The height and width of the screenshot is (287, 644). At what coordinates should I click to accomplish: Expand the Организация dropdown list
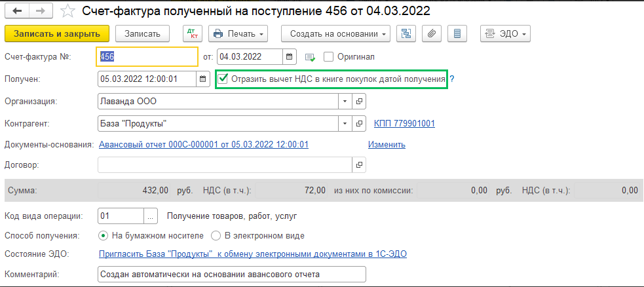click(345, 102)
